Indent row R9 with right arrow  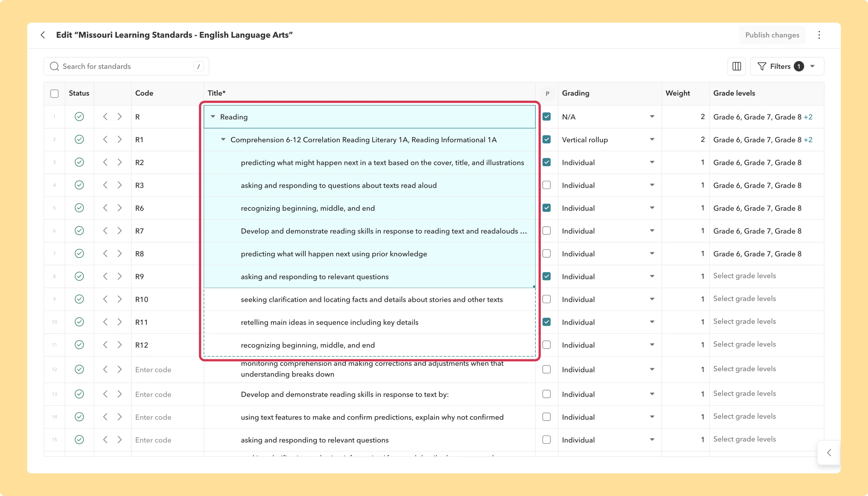coord(120,276)
